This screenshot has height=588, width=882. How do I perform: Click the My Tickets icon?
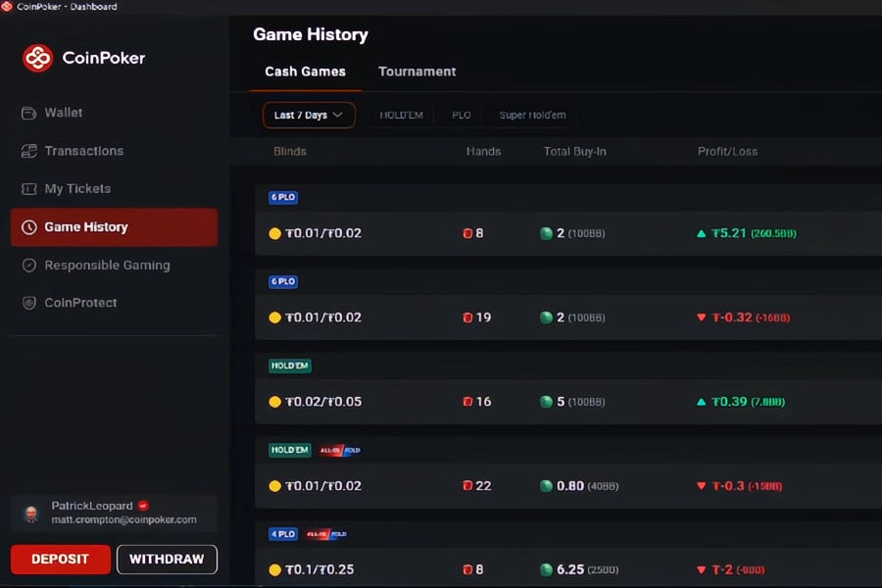pos(29,189)
